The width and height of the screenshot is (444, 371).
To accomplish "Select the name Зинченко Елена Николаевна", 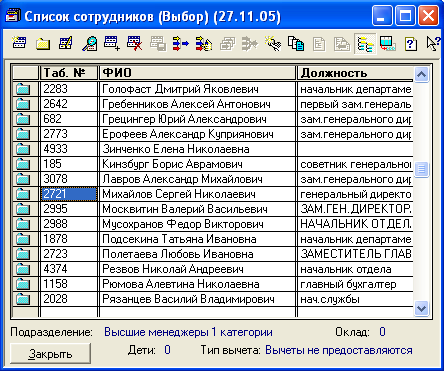I will (x=176, y=149).
